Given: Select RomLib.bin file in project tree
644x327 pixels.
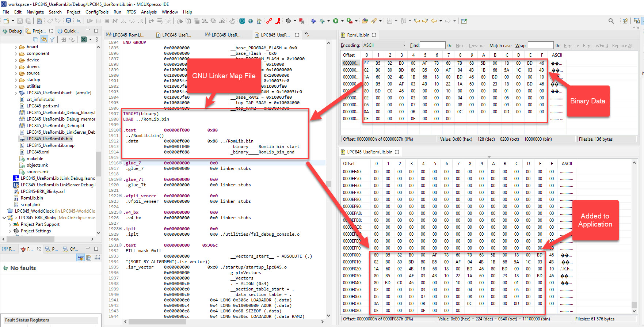Looking at the screenshot, I should [x=32, y=198].
